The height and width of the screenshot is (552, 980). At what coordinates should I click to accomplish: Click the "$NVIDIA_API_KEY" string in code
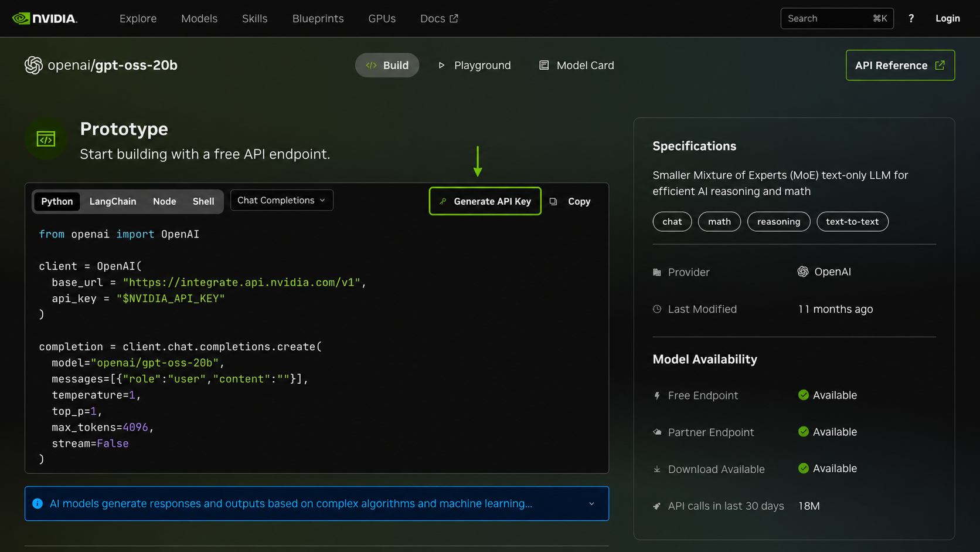click(171, 299)
